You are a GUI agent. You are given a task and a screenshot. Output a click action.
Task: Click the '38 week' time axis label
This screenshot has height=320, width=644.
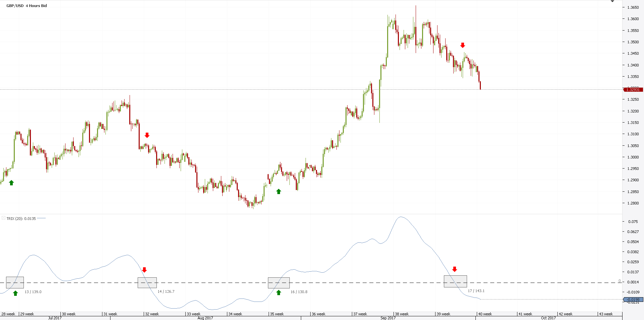pyautogui.click(x=402, y=314)
